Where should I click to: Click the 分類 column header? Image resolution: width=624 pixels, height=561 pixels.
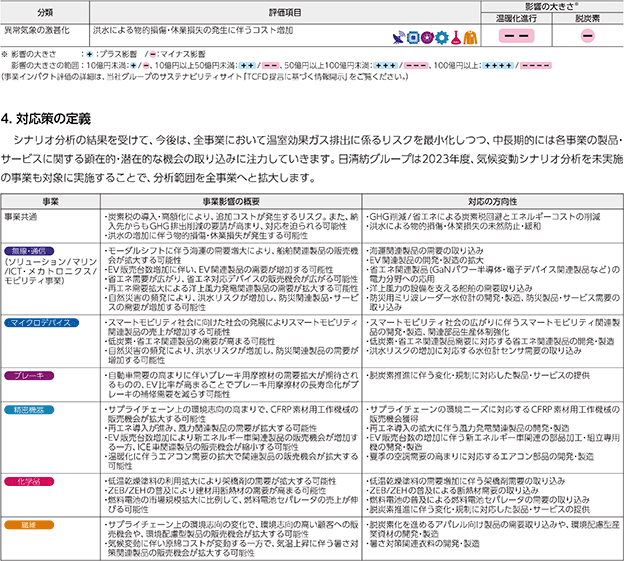click(x=45, y=13)
